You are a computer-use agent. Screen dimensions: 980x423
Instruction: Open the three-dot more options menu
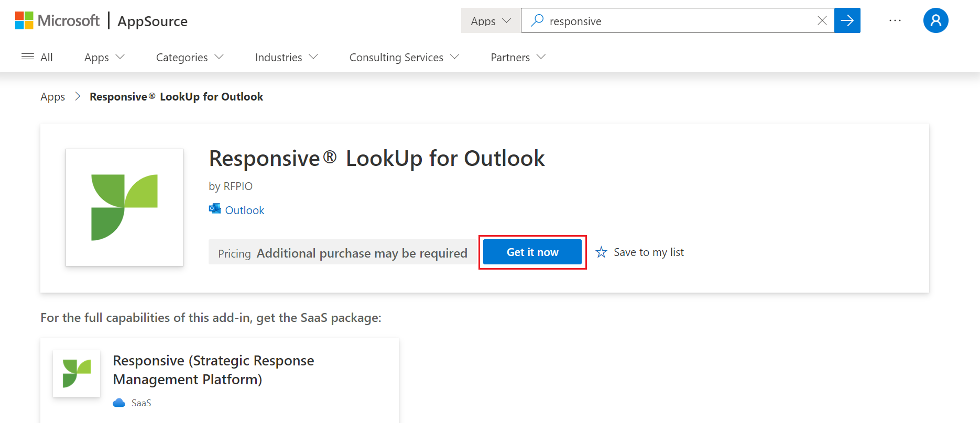(x=895, y=20)
